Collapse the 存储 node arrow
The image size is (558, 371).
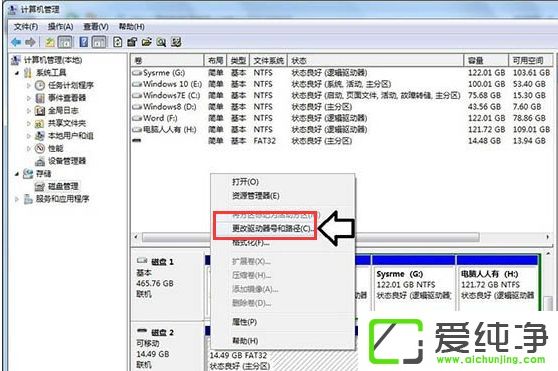[17, 174]
